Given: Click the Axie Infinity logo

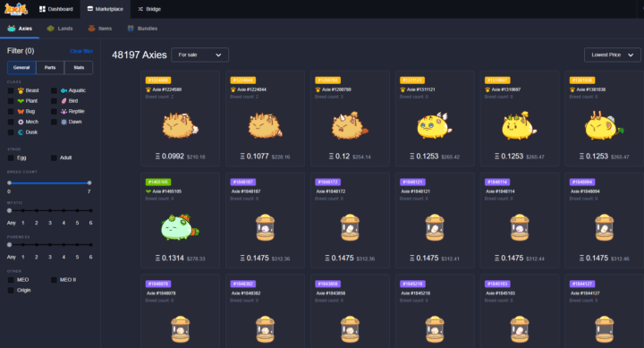Looking at the screenshot, I should [x=16, y=9].
